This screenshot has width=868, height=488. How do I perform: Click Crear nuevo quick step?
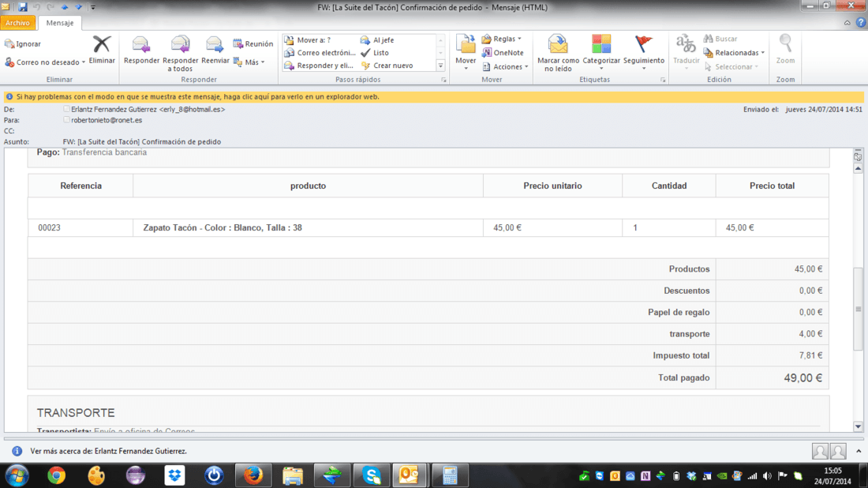[x=387, y=66]
